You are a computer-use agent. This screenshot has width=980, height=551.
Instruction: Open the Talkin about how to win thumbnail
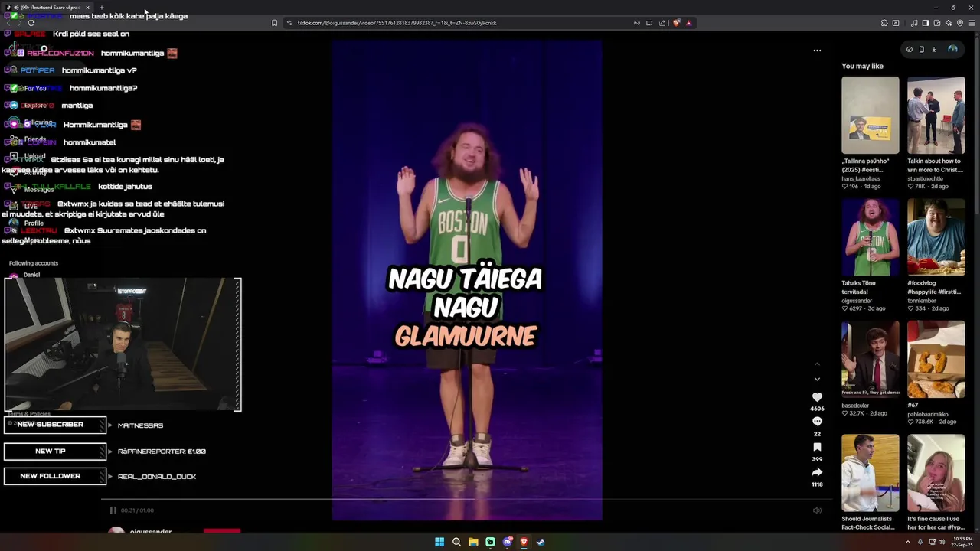coord(936,115)
